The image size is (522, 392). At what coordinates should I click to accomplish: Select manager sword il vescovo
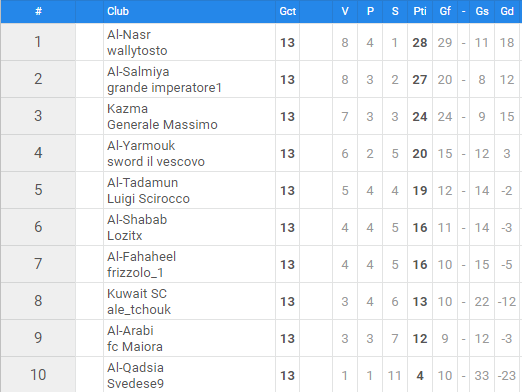[x=156, y=162]
